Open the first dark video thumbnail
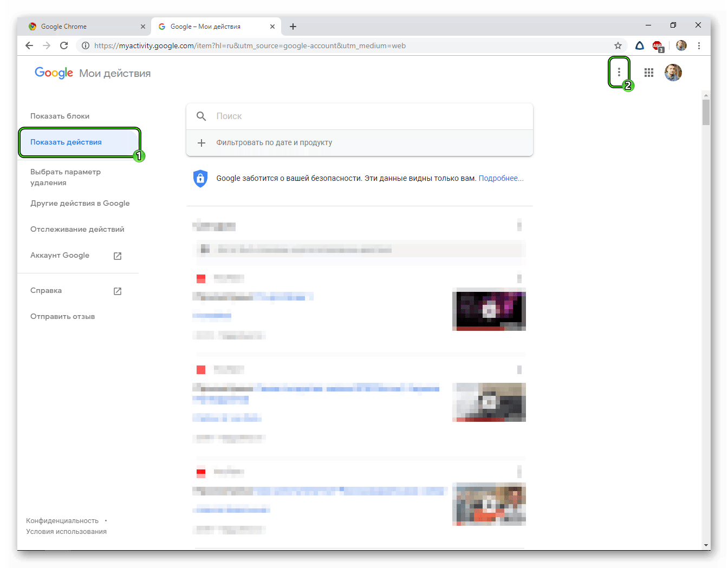728x568 pixels. [489, 309]
